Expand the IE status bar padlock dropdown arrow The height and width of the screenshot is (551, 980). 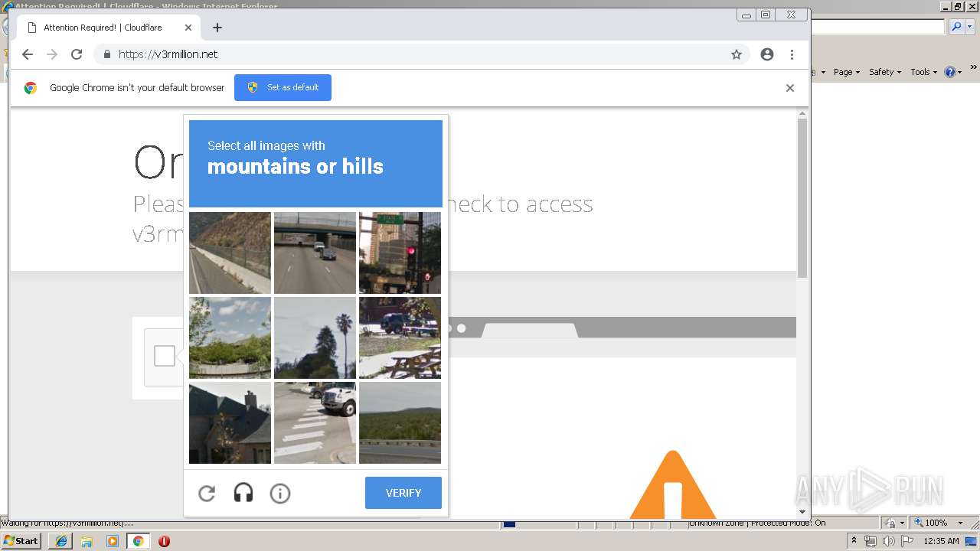901,523
